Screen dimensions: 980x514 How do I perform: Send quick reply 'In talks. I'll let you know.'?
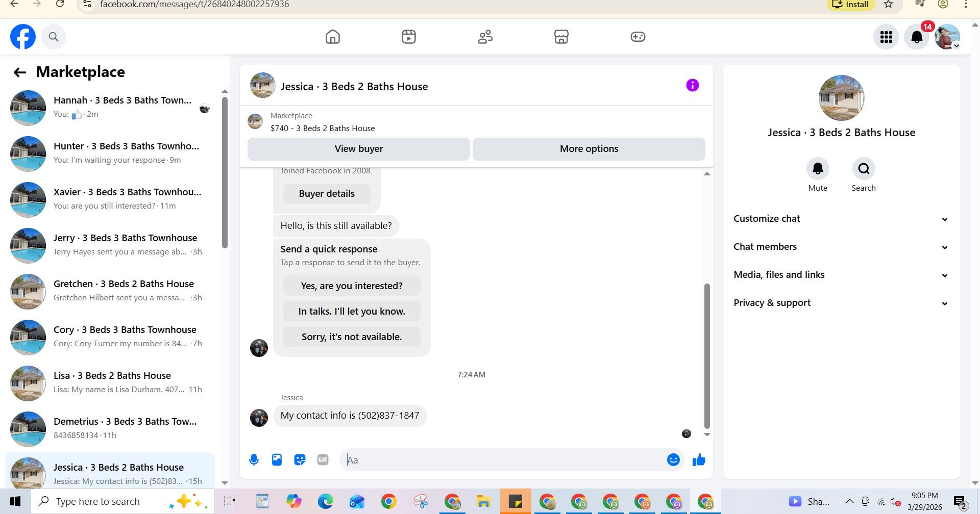pos(352,312)
